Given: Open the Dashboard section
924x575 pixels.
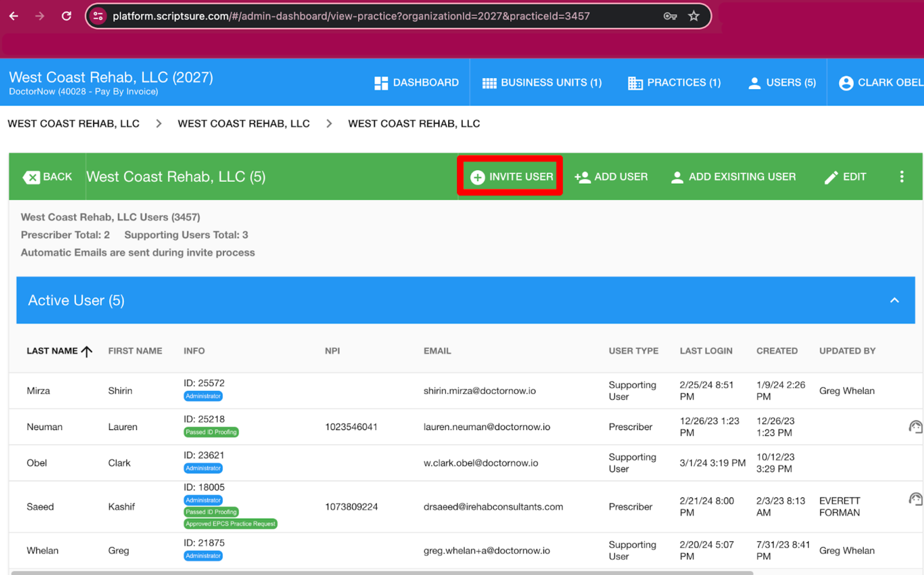Looking at the screenshot, I should [x=417, y=82].
